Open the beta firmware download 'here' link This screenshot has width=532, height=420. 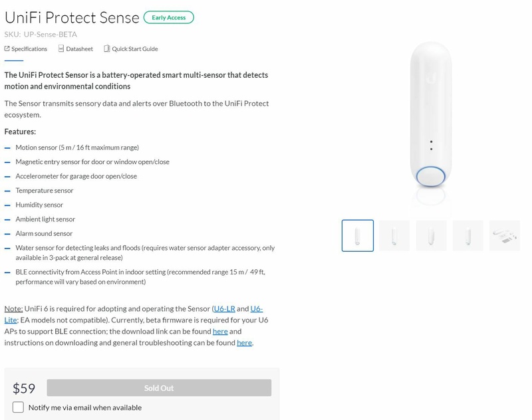tap(220, 331)
